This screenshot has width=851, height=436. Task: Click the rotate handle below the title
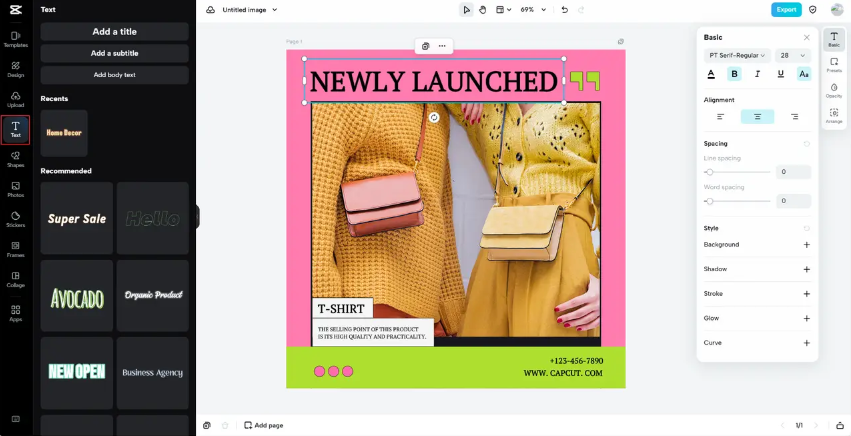click(434, 118)
